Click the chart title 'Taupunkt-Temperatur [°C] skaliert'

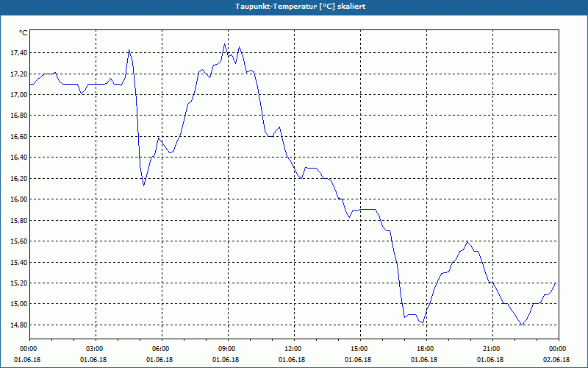[x=301, y=7]
